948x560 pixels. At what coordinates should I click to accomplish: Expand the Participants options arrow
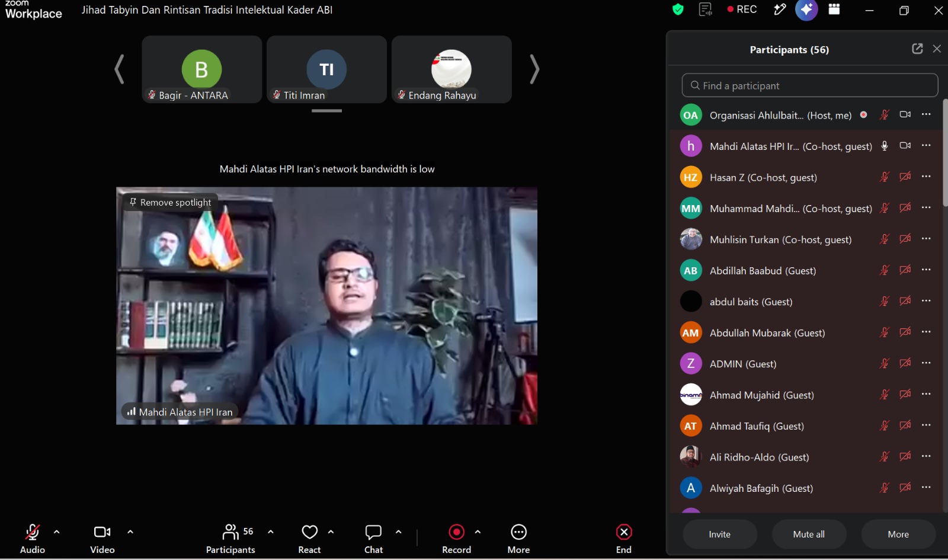tap(271, 532)
